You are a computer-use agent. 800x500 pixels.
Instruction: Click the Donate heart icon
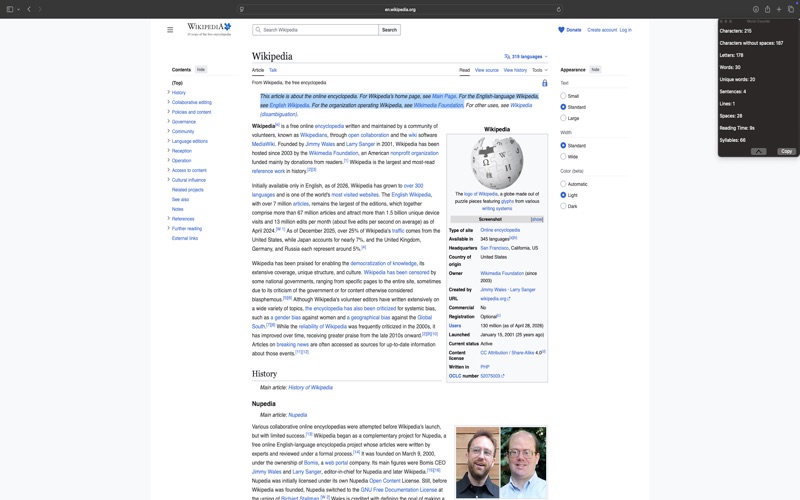pyautogui.click(x=561, y=30)
